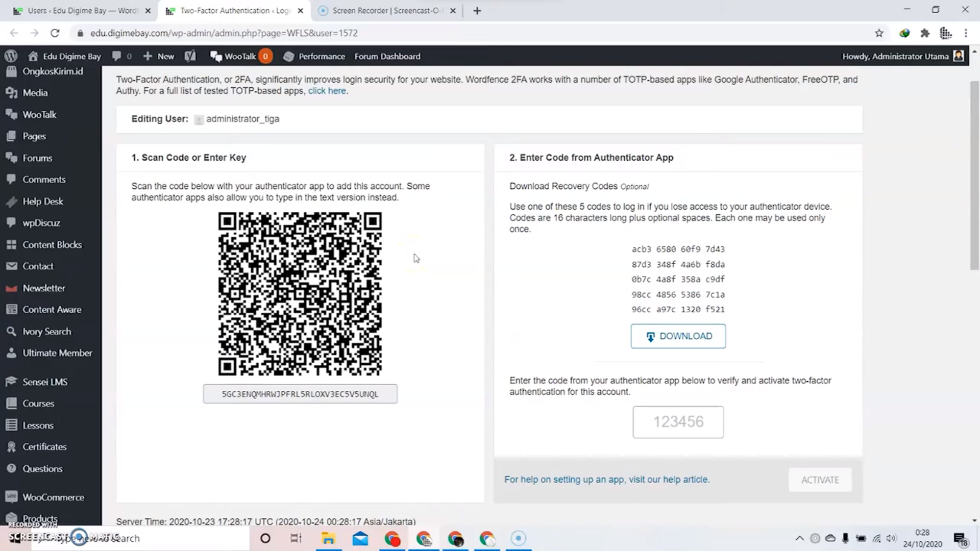Open Howdy, Administrator Utama account menu
The image size is (980, 551).
coord(902,56)
